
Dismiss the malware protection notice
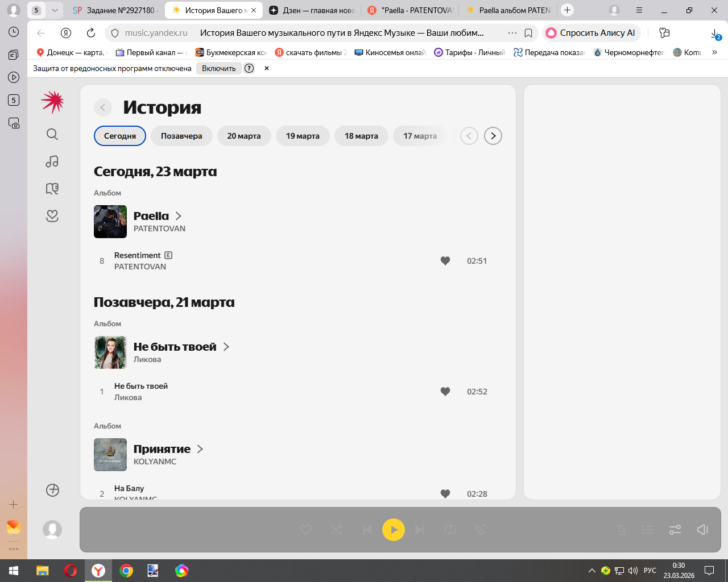267,68
